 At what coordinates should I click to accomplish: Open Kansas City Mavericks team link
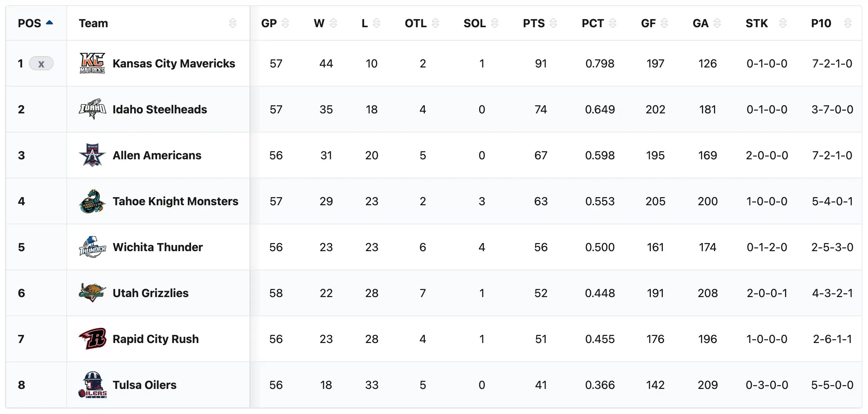(174, 64)
